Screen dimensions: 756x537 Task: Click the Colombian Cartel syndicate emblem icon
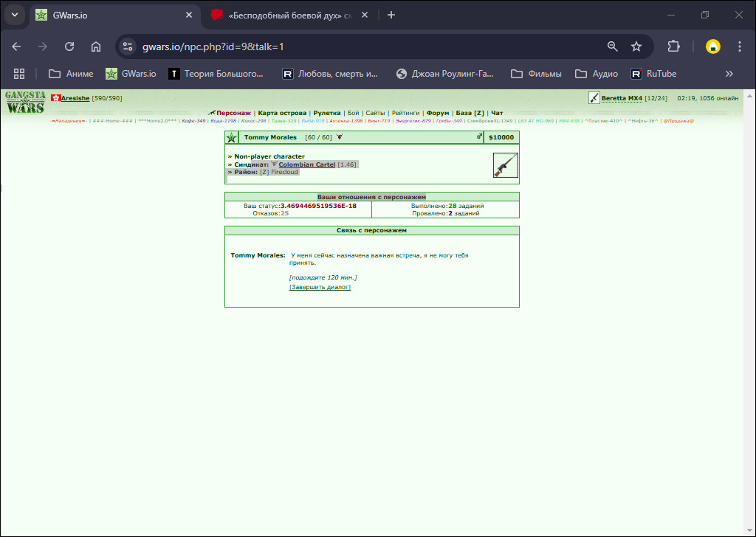pyautogui.click(x=274, y=164)
